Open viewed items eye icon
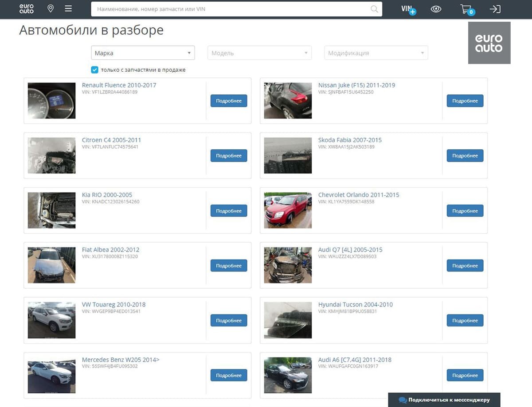Image resolution: width=532 pixels, height=407 pixels. 436,9
